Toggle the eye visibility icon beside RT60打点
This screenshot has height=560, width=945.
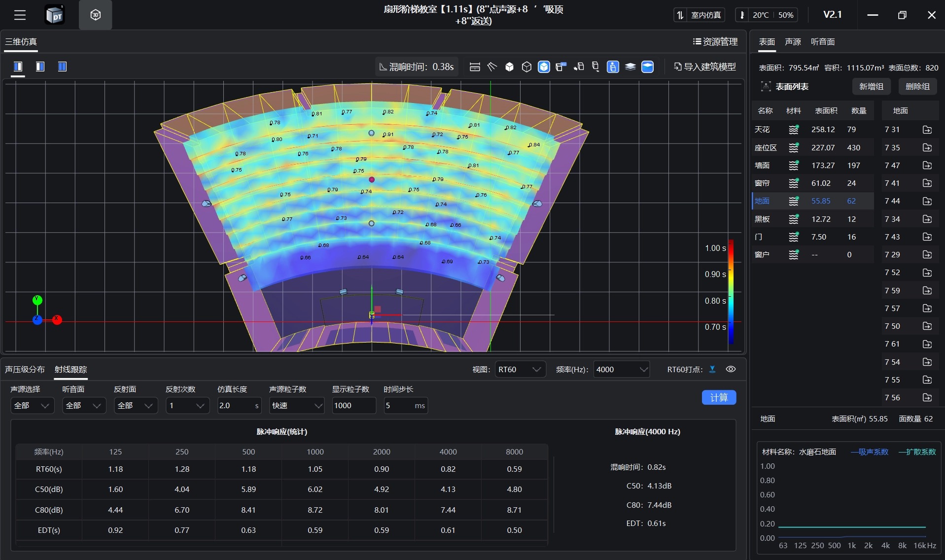point(731,369)
